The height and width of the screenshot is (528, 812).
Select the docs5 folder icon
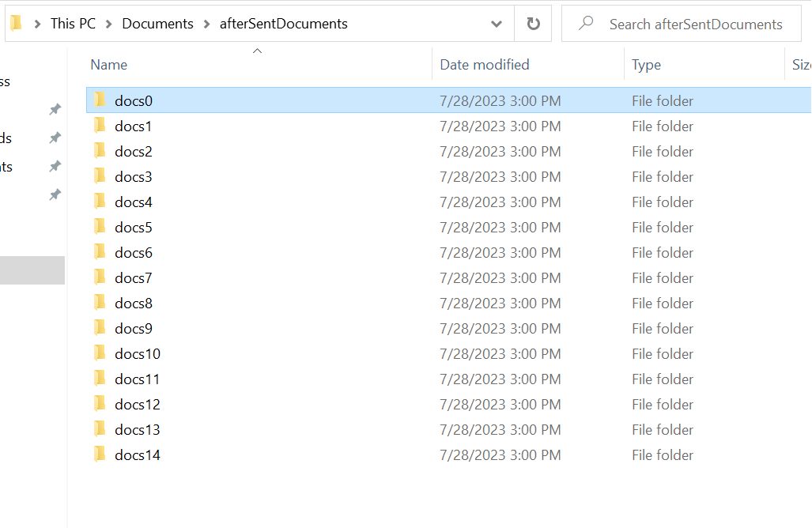point(100,226)
